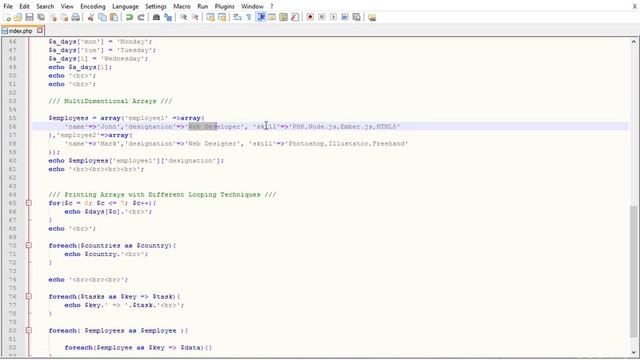
Task: Toggle the highlighted Indent Guide icon
Action: click(x=260, y=17)
